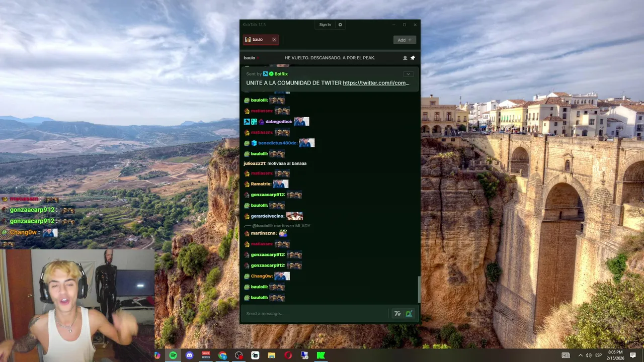Screen dimensions: 644x362
Task: Toggle the pinned message pin icon
Action: pos(413,58)
